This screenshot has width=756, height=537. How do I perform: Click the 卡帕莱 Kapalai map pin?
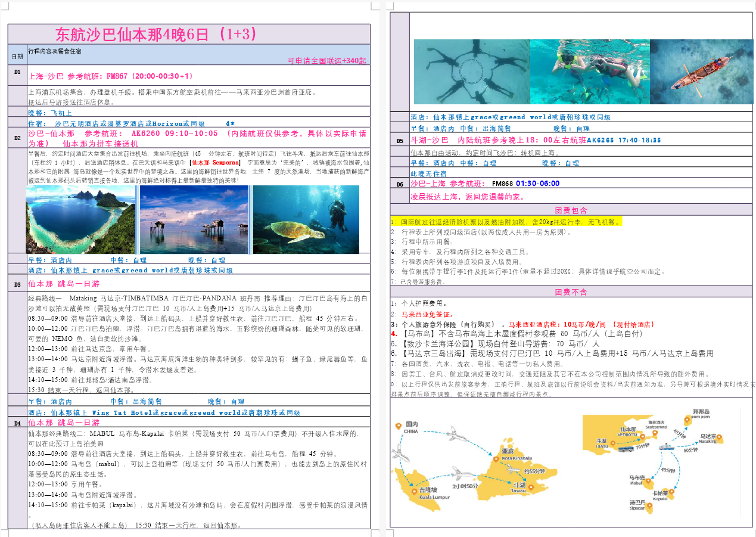[x=671, y=493]
